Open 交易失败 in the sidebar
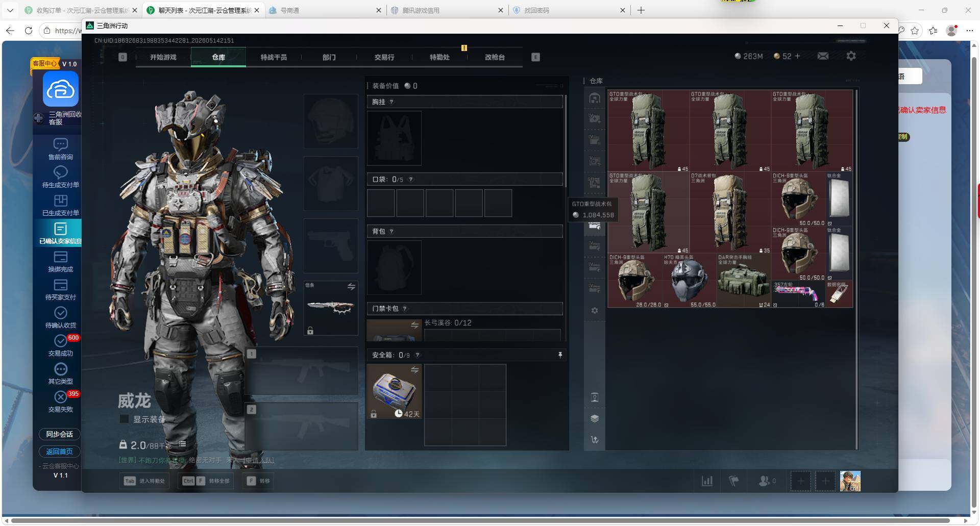The image size is (980, 526). click(x=60, y=402)
